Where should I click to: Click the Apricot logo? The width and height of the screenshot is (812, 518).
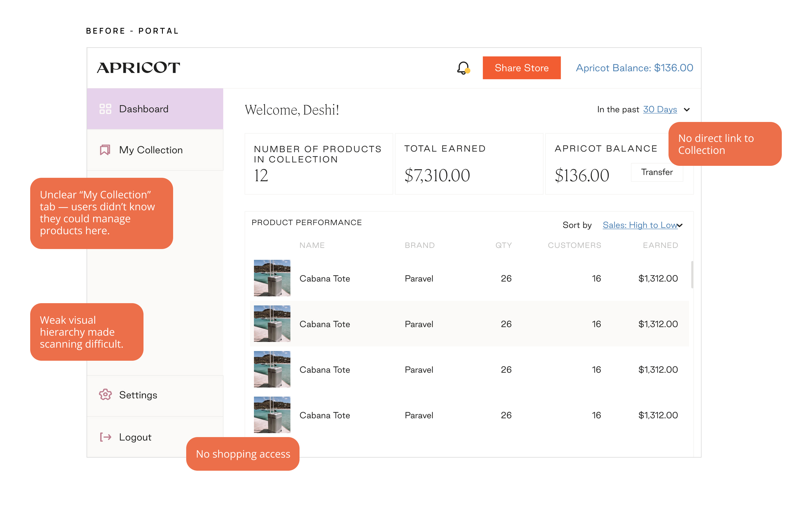(138, 68)
